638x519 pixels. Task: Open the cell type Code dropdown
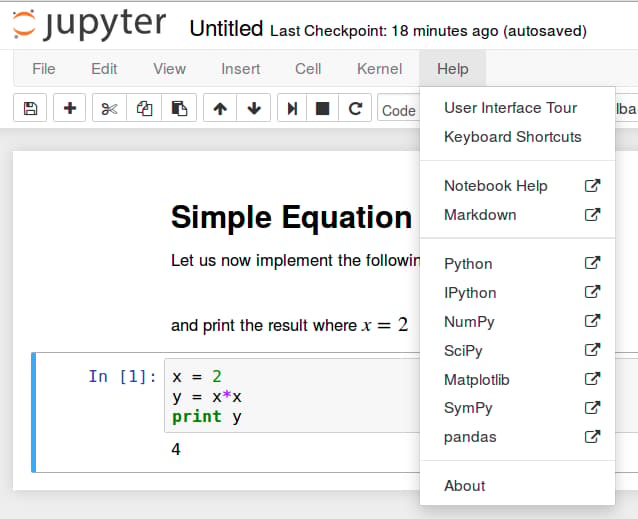pyautogui.click(x=399, y=108)
